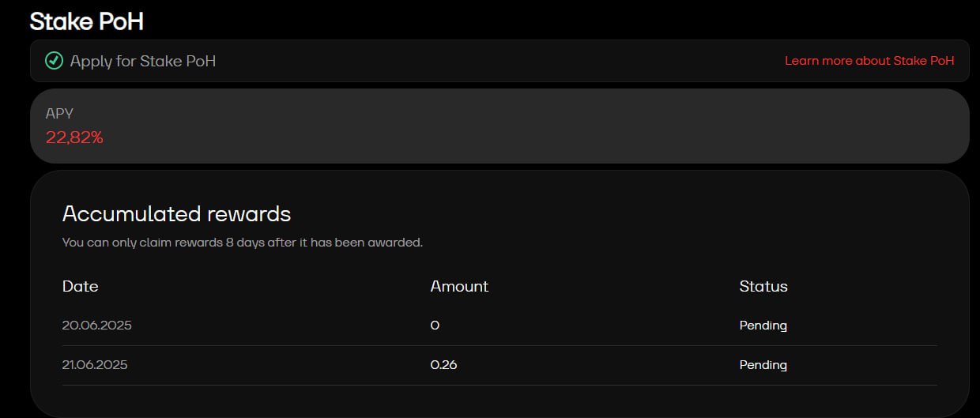980x418 pixels.
Task: Click the 0.26 reward amount
Action: point(443,365)
